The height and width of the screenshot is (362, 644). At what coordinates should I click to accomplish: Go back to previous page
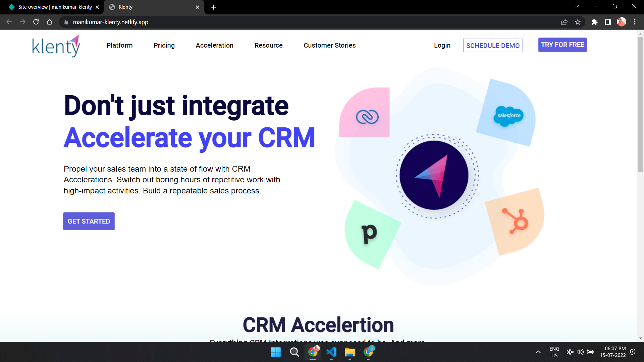pyautogui.click(x=9, y=22)
